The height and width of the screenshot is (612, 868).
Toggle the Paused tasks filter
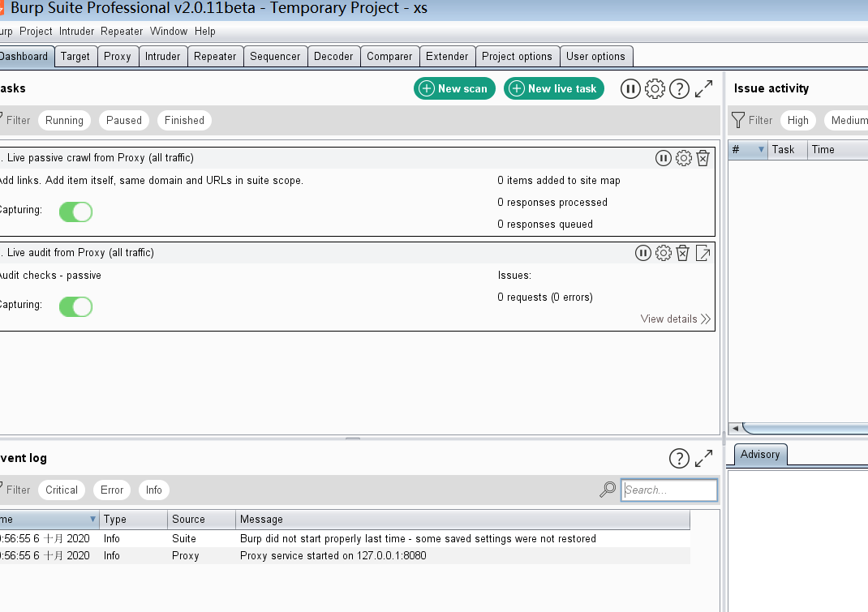click(x=124, y=120)
